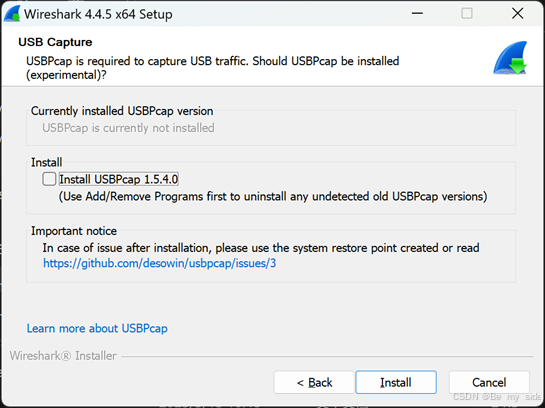The height and width of the screenshot is (408, 545).
Task: Click the "USB Capture" page heading
Action: (55, 42)
